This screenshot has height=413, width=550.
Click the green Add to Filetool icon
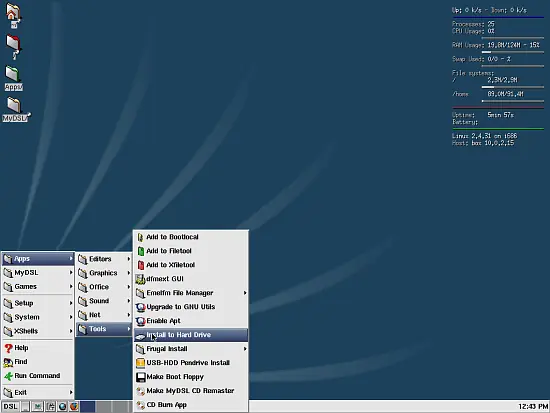140,251
